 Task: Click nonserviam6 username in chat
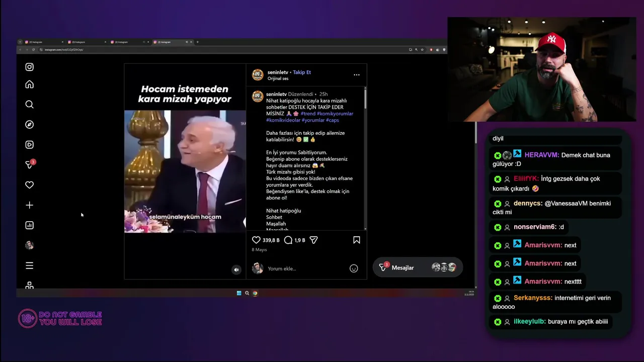pyautogui.click(x=535, y=227)
